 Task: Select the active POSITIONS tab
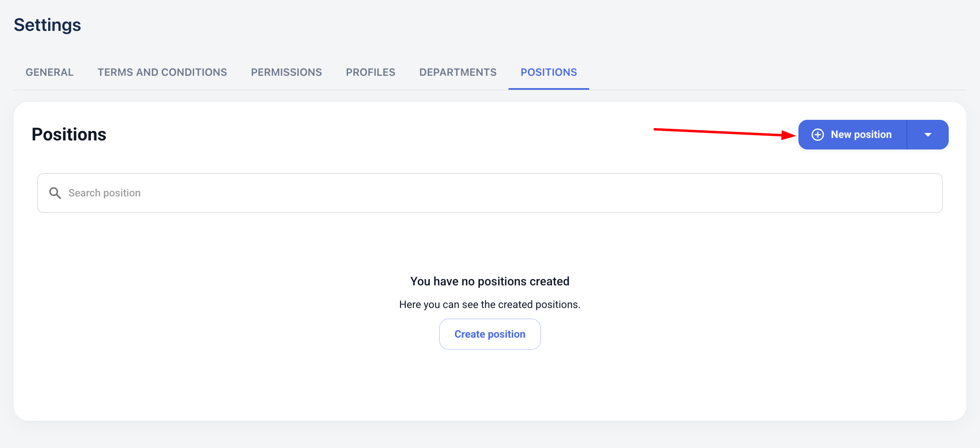click(x=548, y=72)
